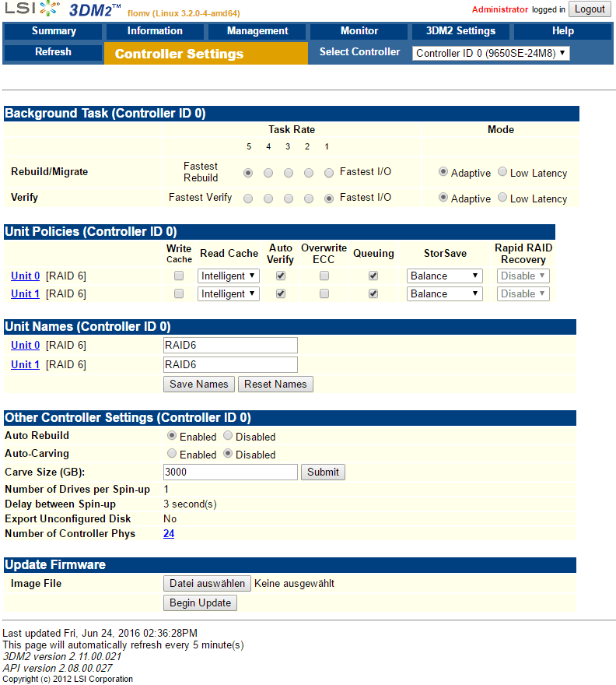The height and width of the screenshot is (685, 616).
Task: Set Rebuild/Migrate task rate to 1
Action: (329, 173)
